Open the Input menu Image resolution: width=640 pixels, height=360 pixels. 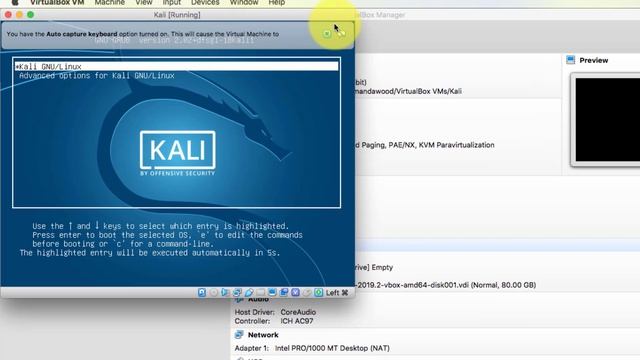pos(171,2)
